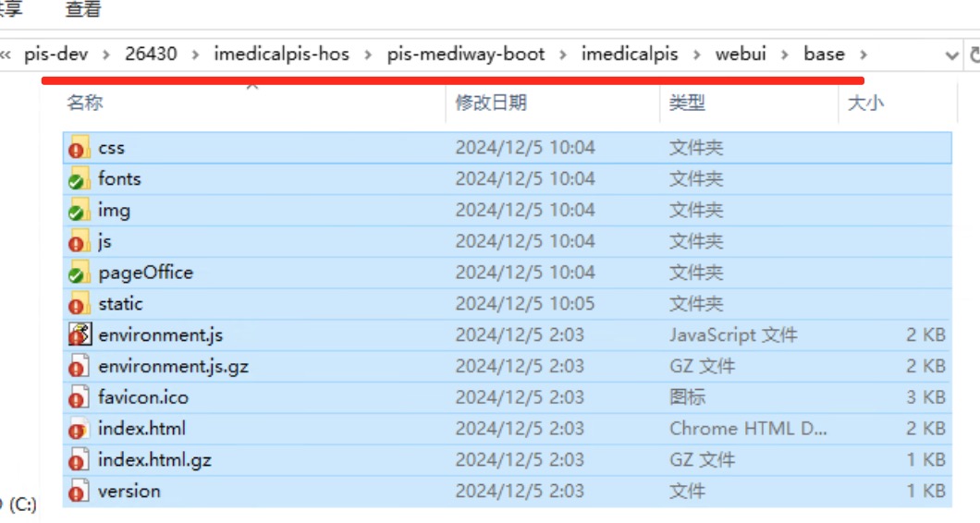Viewport: 980px width, 523px height.
Task: Go to imedicalpis-hos breadcrumb segment
Action: point(281,55)
